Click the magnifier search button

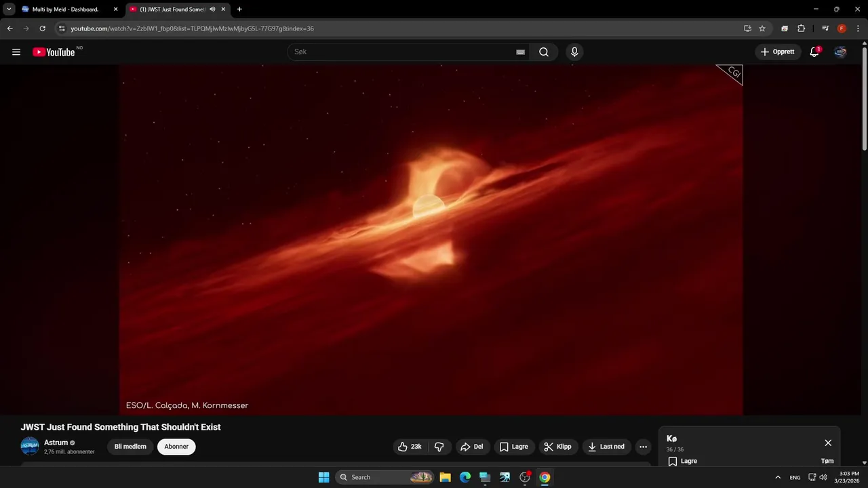[x=544, y=52]
